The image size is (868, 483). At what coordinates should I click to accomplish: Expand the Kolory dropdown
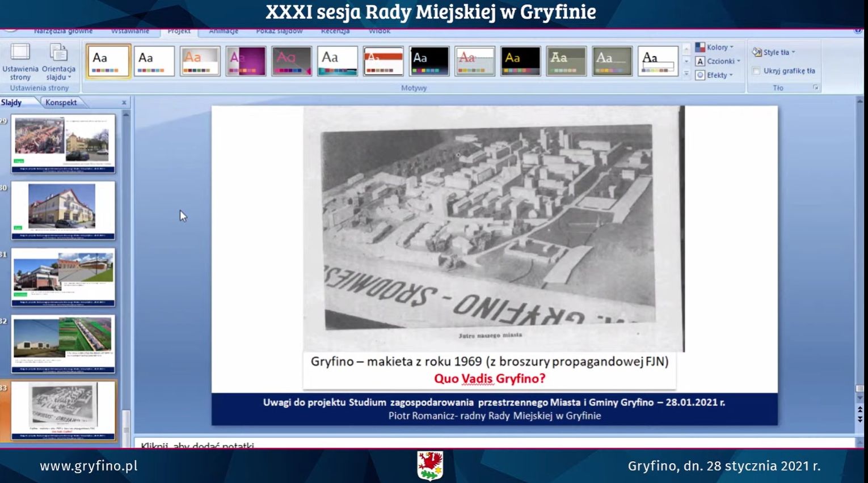(x=715, y=47)
